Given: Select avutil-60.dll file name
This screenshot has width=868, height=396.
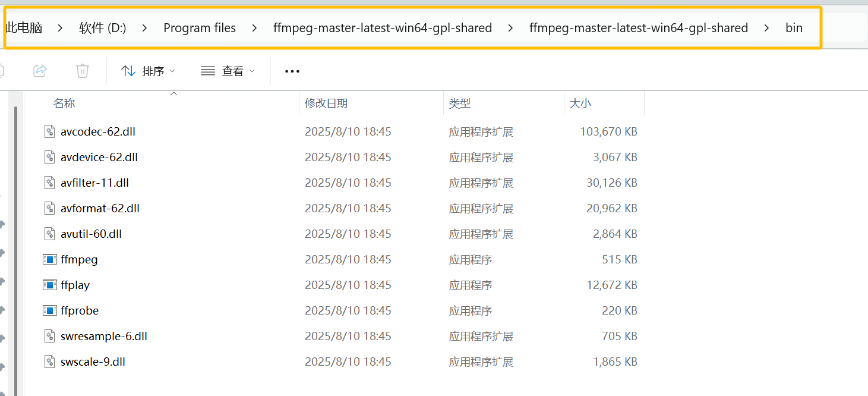Looking at the screenshot, I should (x=91, y=234).
